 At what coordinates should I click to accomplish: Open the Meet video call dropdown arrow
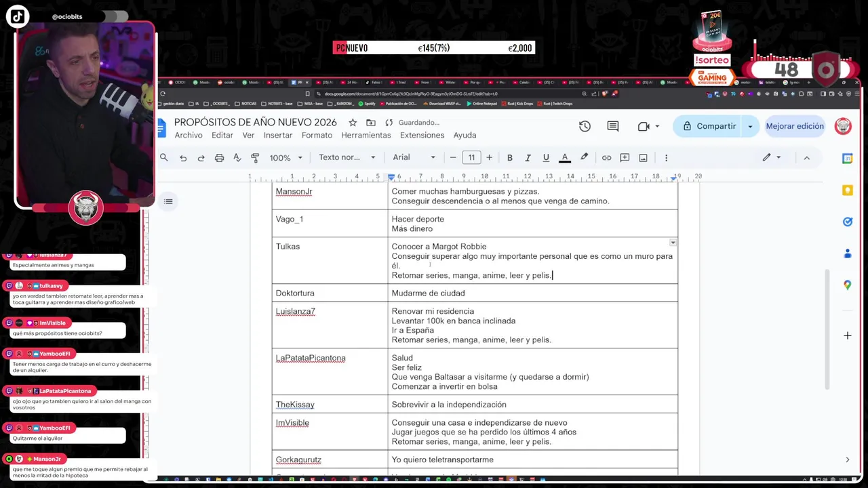coord(657,126)
